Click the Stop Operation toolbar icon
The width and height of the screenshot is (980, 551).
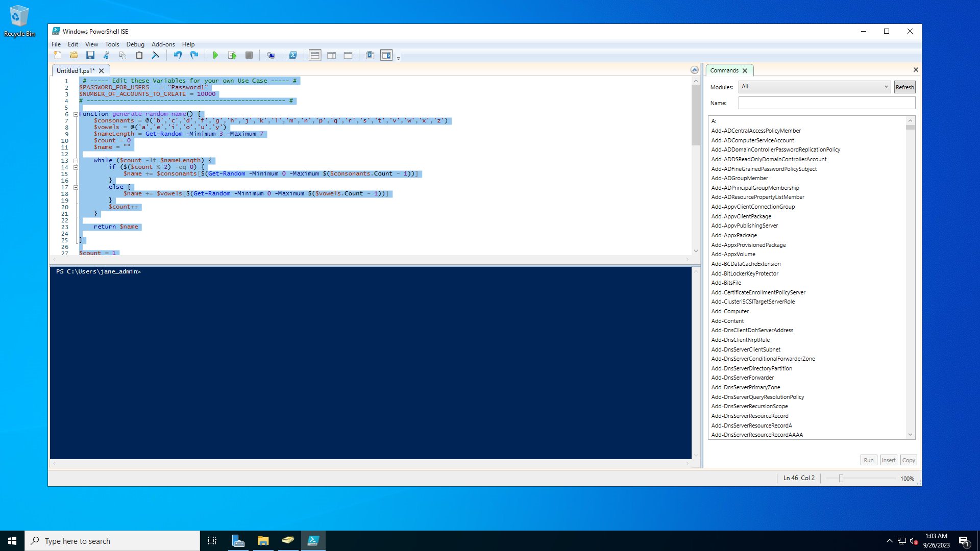pos(249,55)
